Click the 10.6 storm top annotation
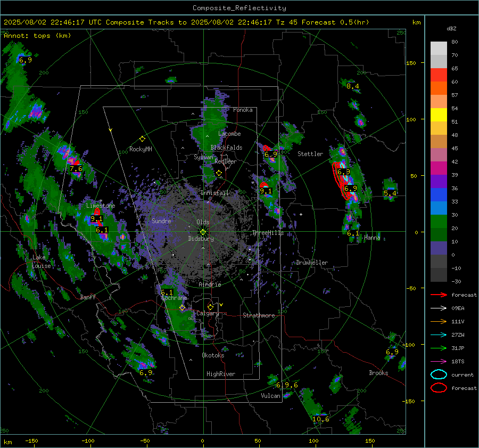This screenshot has height=448, width=479. click(x=321, y=419)
